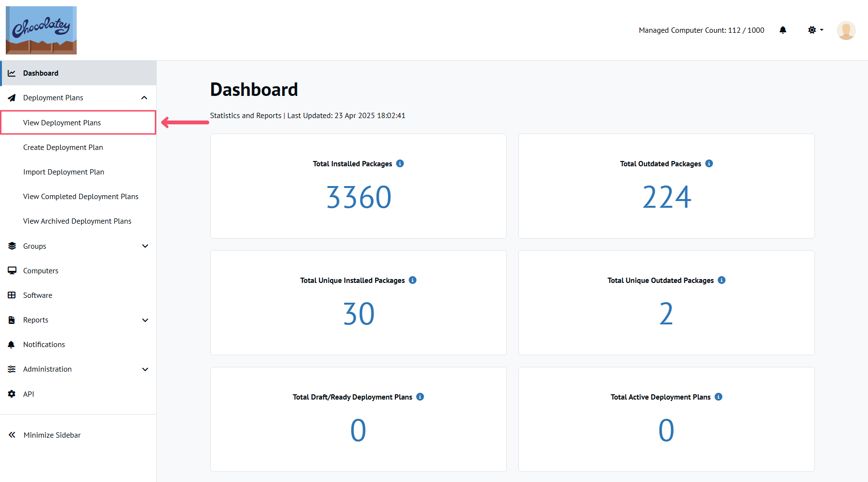Open Computers menu label
868x482 pixels.
41,271
